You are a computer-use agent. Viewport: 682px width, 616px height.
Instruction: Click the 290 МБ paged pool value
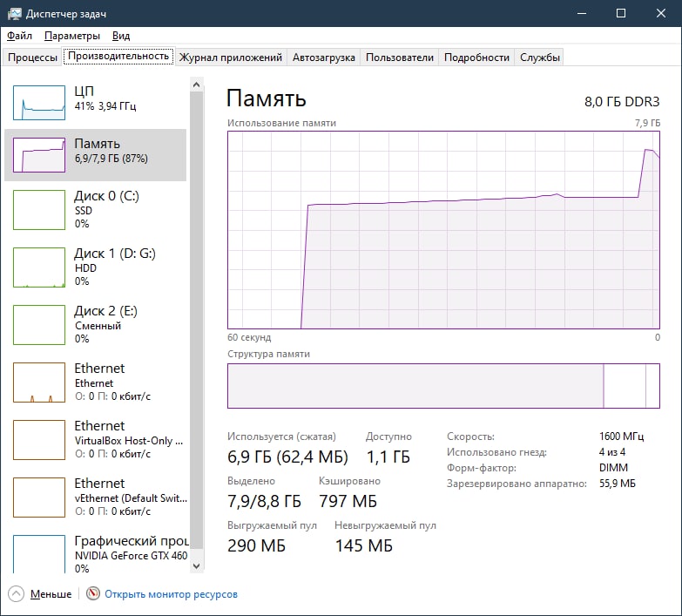point(256,545)
